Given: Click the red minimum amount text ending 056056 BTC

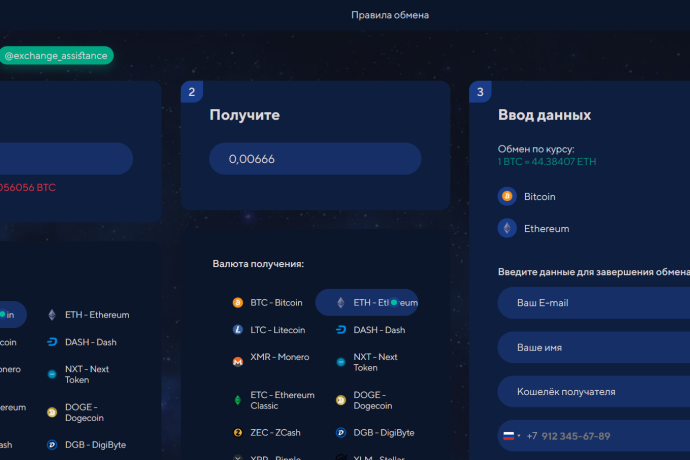Looking at the screenshot, I should tap(28, 188).
